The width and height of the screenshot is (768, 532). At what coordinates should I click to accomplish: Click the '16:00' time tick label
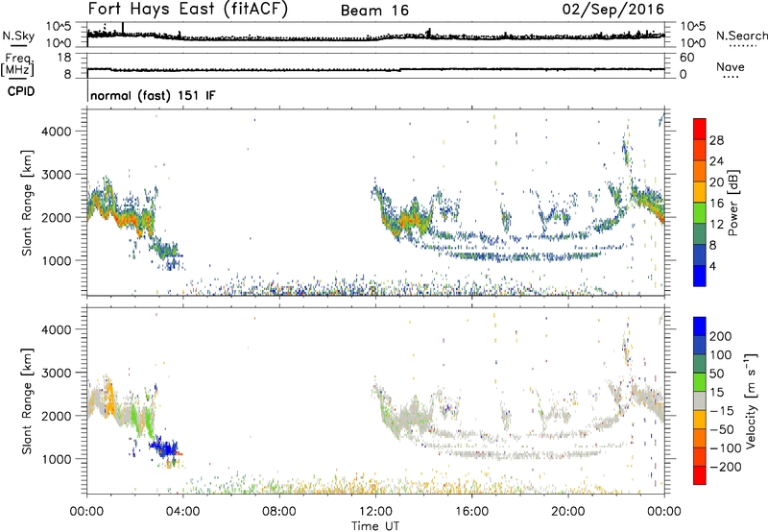click(471, 512)
